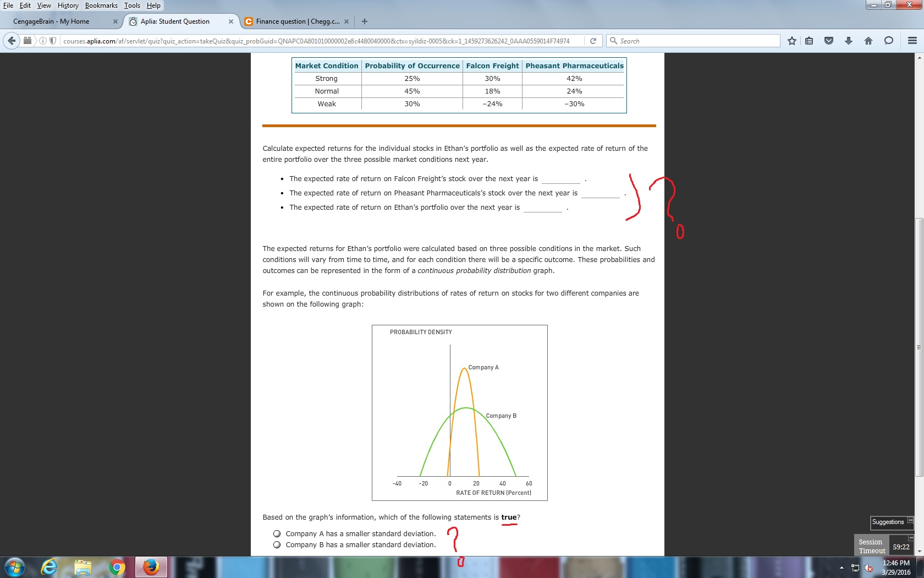Open the Bookmarks menu
Viewport: 924px width, 578px height.
click(101, 6)
